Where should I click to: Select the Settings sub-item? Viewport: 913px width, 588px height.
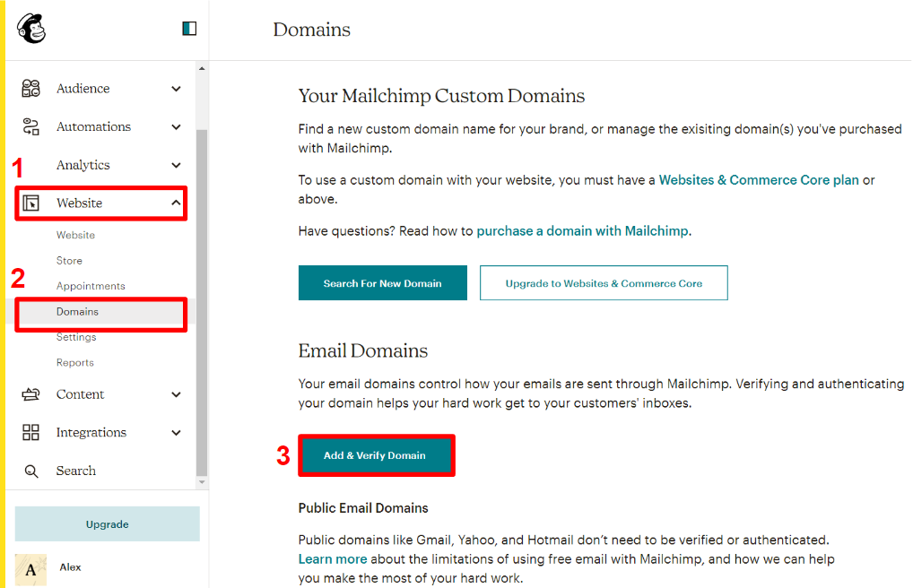tap(76, 337)
